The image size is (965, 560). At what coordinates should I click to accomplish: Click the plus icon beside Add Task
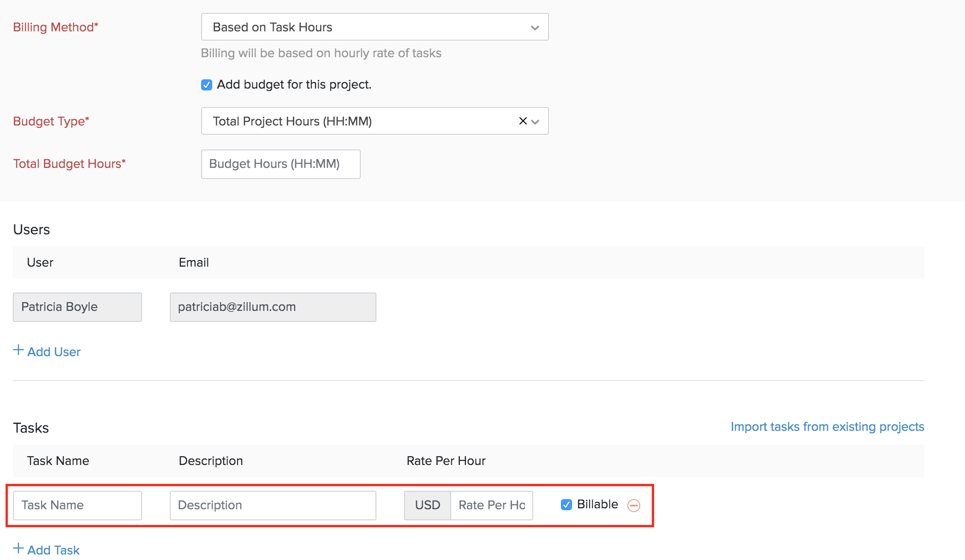click(18, 548)
